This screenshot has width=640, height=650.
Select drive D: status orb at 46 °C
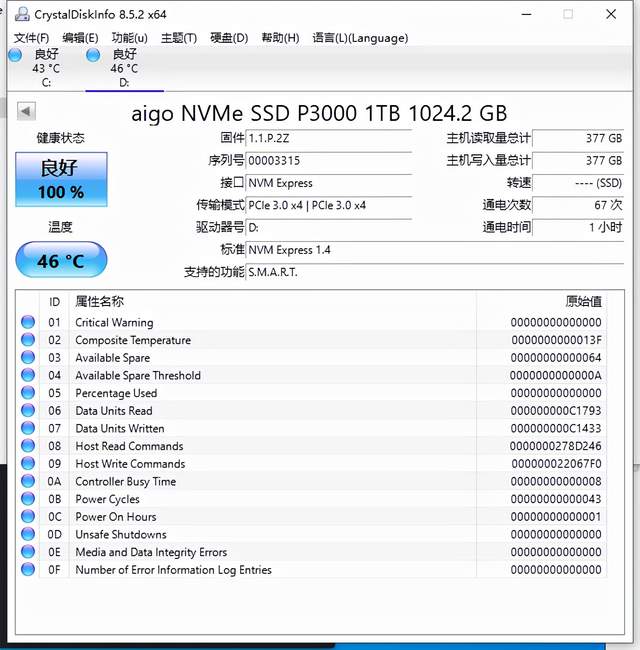[93, 55]
